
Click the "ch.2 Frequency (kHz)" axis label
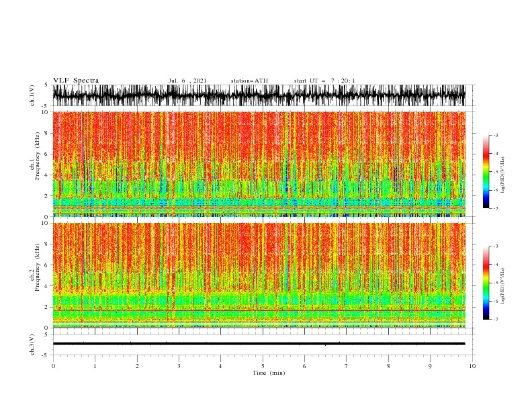point(35,267)
